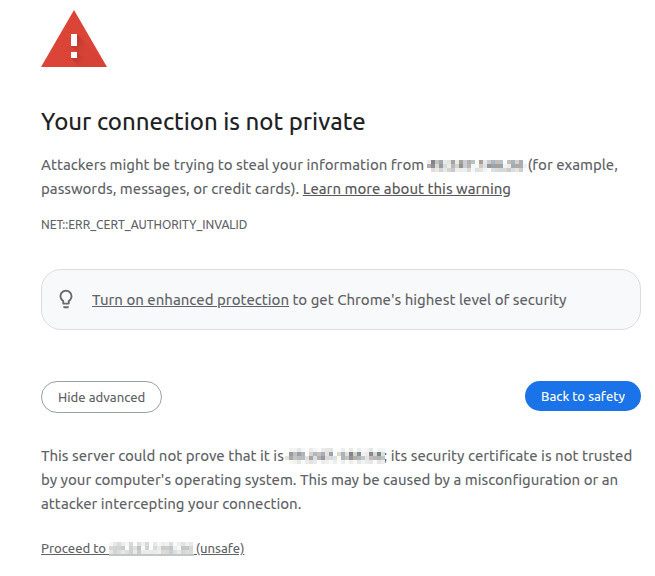This screenshot has height=576, width=655.
Task: Click blurred hostname after prove that it is
Action: click(x=336, y=456)
